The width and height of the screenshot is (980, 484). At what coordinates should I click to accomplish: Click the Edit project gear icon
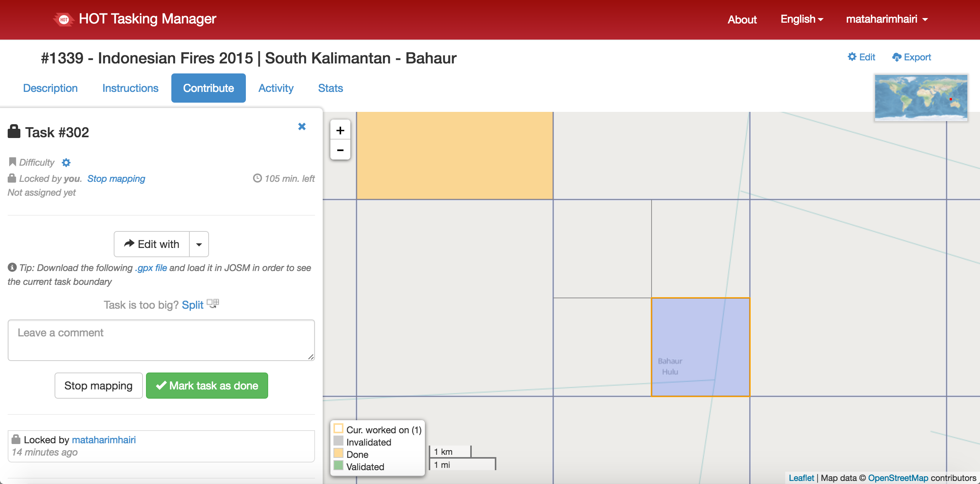[852, 57]
